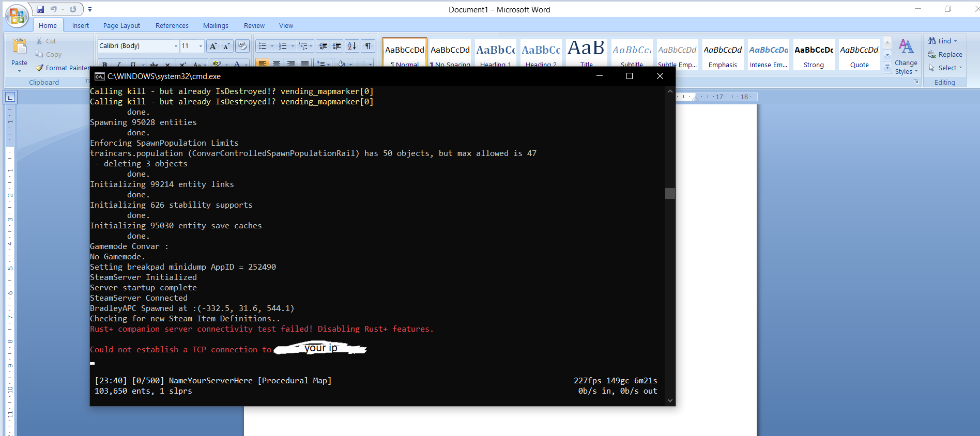Open the numbering library dropdown arrow
980x436 pixels.
pos(293,46)
